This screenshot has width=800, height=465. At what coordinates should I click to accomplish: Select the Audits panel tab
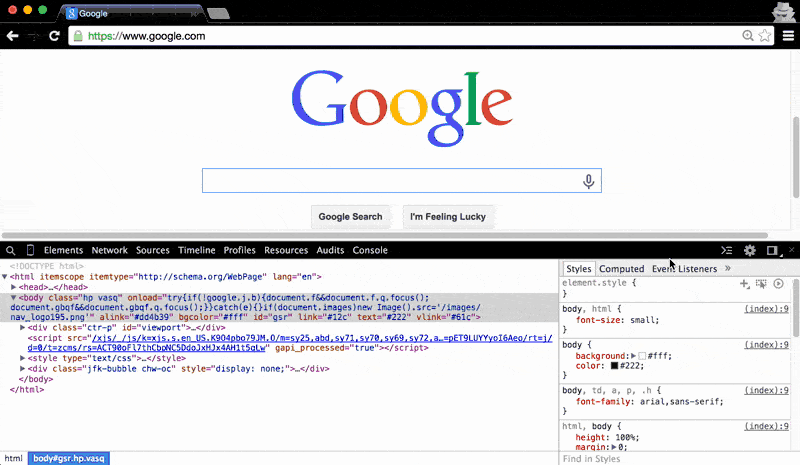(330, 250)
